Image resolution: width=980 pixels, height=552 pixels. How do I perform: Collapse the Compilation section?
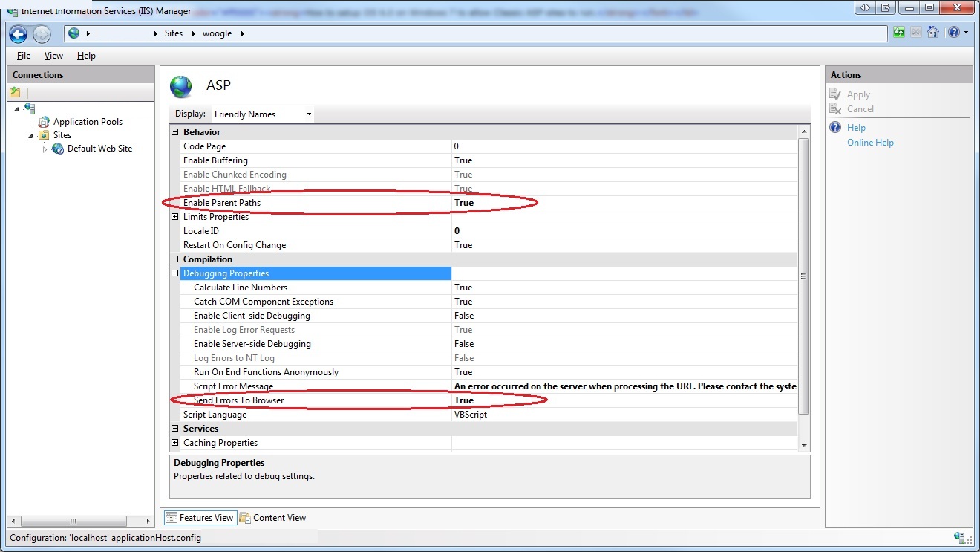[175, 259]
